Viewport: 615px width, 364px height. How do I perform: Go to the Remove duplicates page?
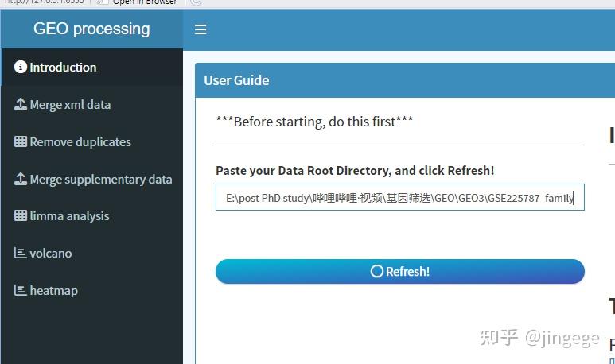click(x=80, y=142)
